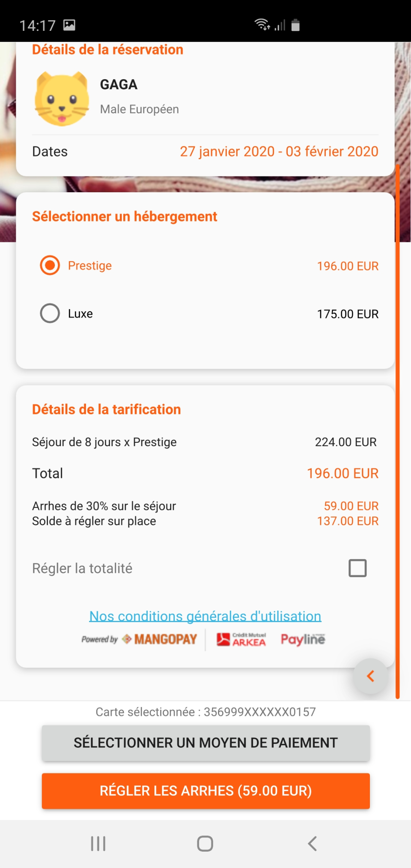Tap the Payline logo
The image size is (411, 868).
(303, 639)
